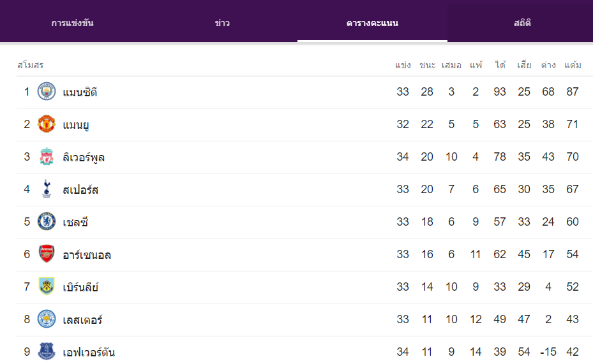Screen dimensions: 593x364
Task: Click the Manchester City club crest
Action: pos(47,91)
